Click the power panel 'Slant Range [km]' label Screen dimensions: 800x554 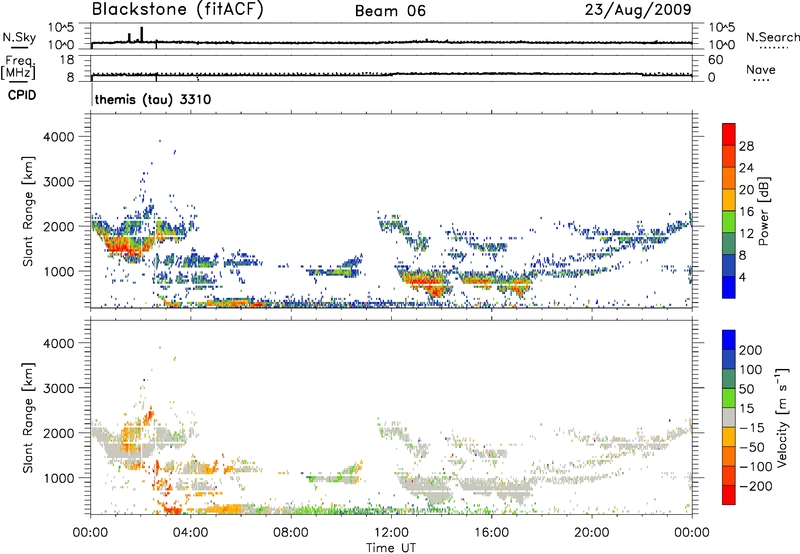click(28, 211)
